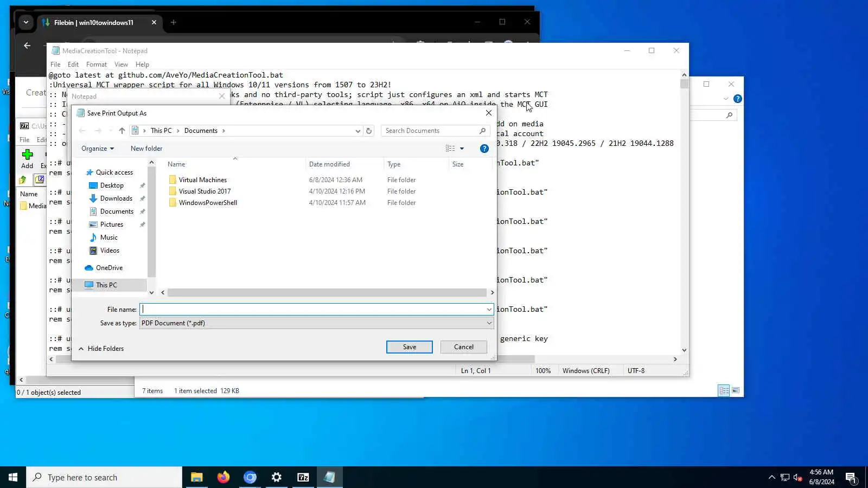Open Notepad's Edit menu
The height and width of the screenshot is (488, 868).
pyautogui.click(x=73, y=65)
